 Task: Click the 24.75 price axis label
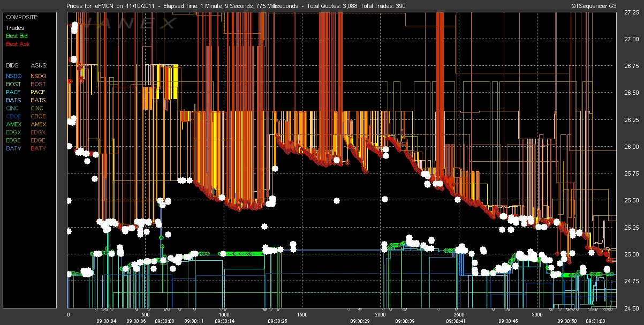(631, 281)
